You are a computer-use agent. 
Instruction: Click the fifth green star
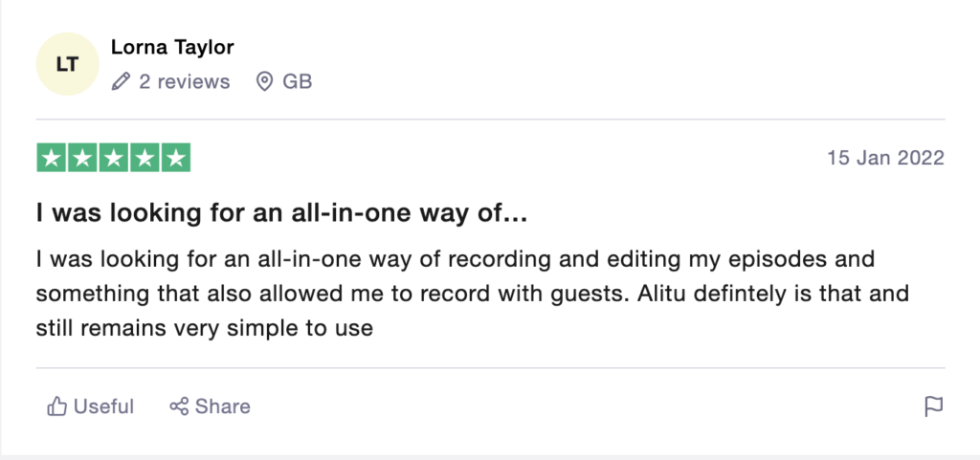176,157
